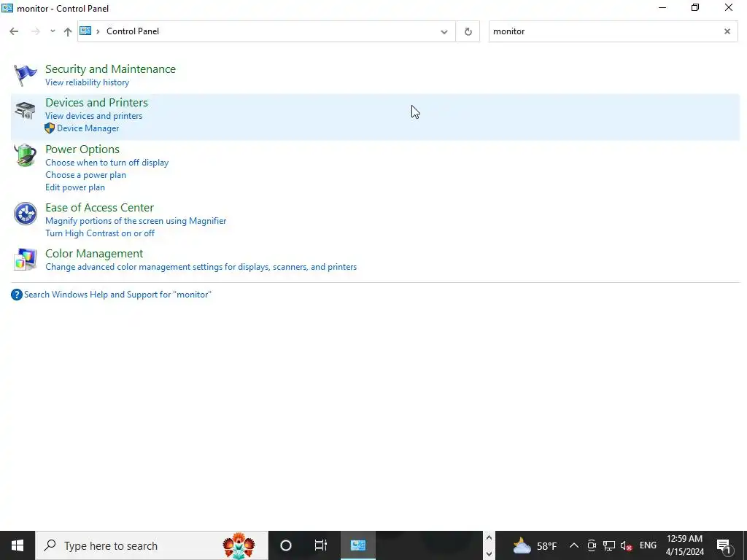The image size is (747, 560).
Task: Open Power Options heading
Action: tap(82, 149)
